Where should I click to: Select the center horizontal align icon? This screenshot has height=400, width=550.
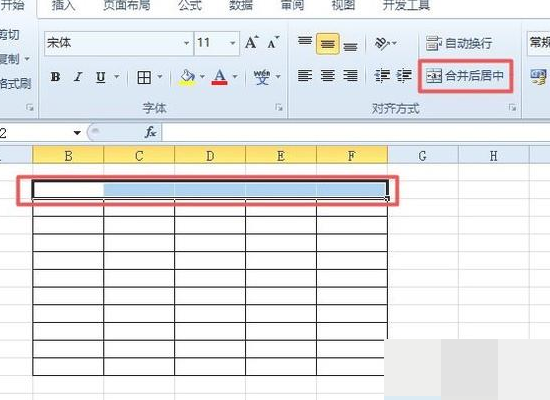point(328,75)
